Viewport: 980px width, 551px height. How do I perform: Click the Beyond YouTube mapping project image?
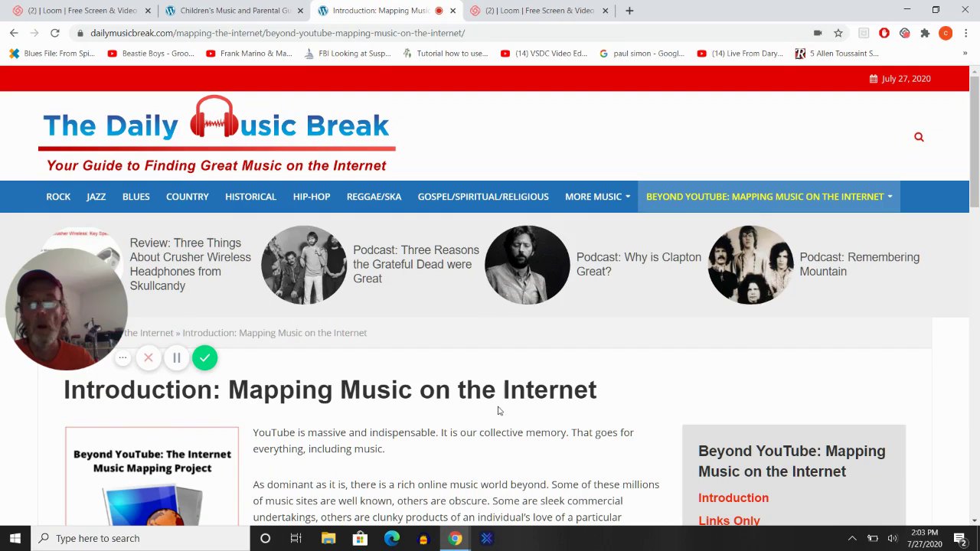point(152,476)
